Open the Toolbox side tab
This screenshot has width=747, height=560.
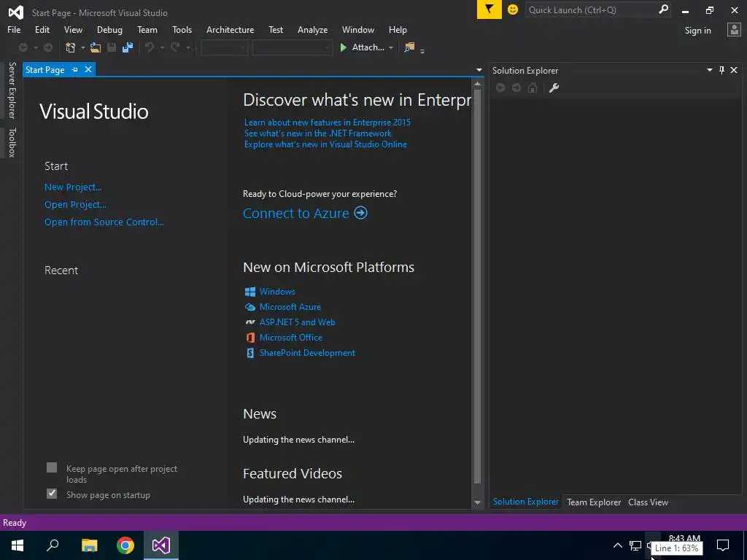click(12, 142)
